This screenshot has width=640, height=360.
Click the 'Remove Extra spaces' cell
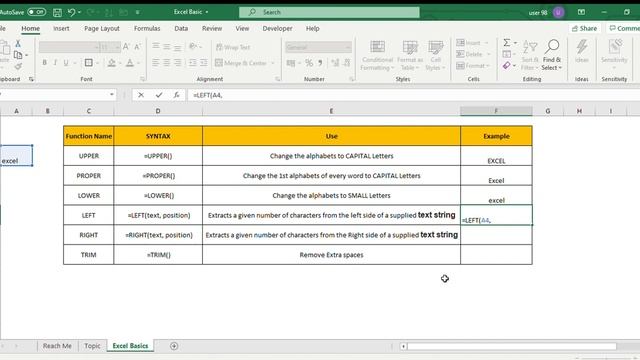tap(331, 255)
